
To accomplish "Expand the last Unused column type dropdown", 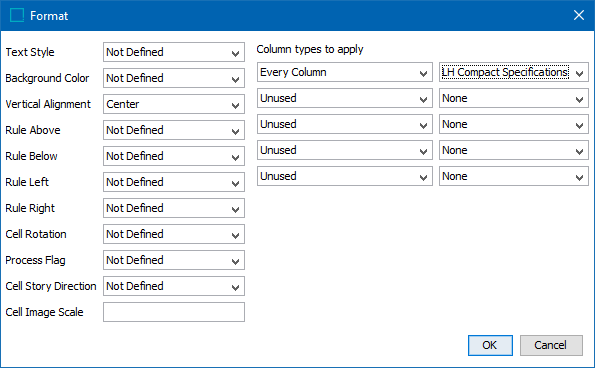I will click(345, 176).
